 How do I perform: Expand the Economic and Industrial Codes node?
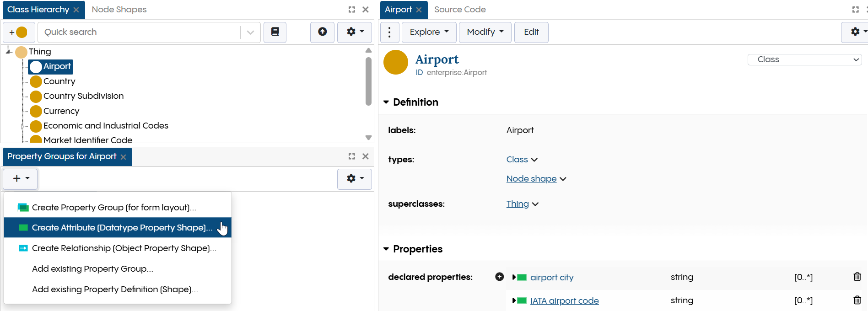22,126
